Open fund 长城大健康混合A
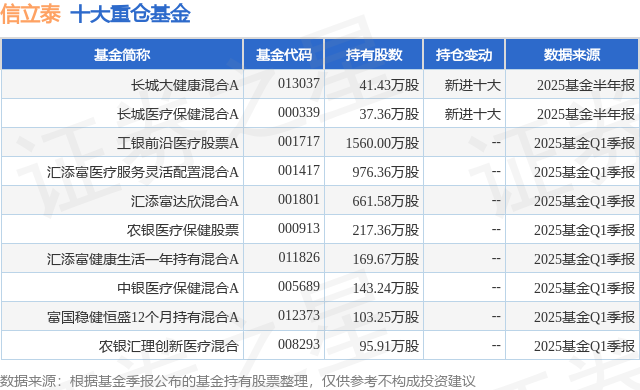Screen dimensions: 640x390 (x=184, y=85)
